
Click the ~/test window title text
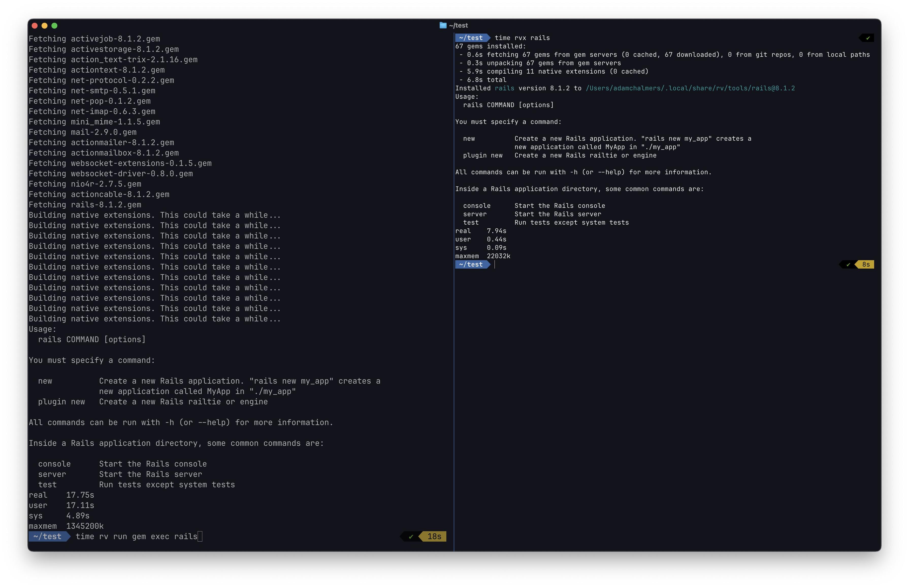coord(458,25)
